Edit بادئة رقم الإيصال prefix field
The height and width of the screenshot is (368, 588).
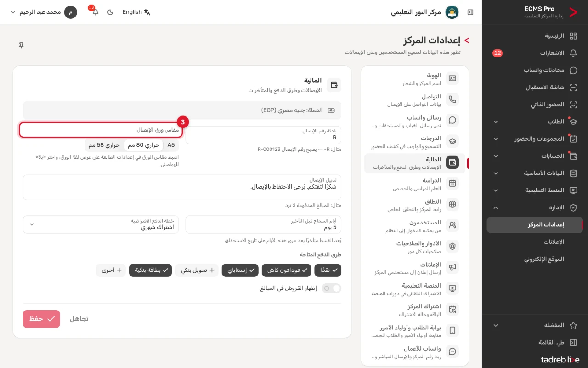click(x=264, y=135)
